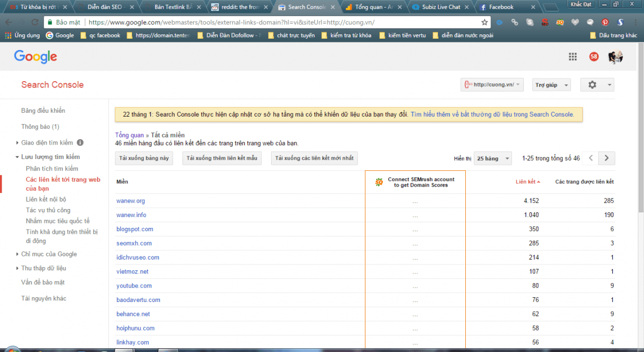
Task: Click Tải xuống bảng này button
Action: [x=144, y=159]
